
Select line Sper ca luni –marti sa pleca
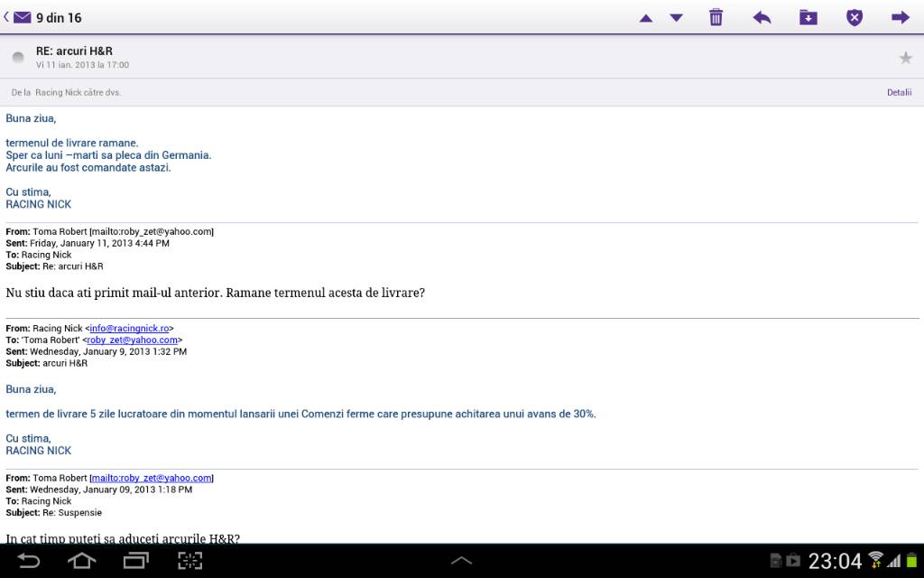[108, 155]
